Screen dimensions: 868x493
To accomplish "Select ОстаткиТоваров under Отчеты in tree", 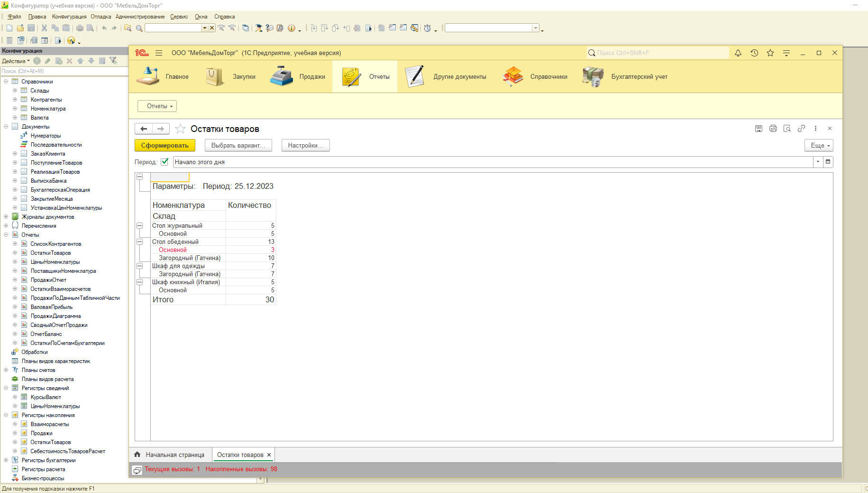I will (x=51, y=253).
